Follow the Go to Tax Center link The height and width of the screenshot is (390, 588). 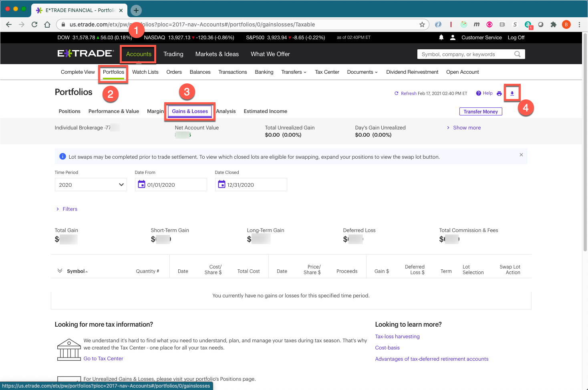[x=103, y=359]
